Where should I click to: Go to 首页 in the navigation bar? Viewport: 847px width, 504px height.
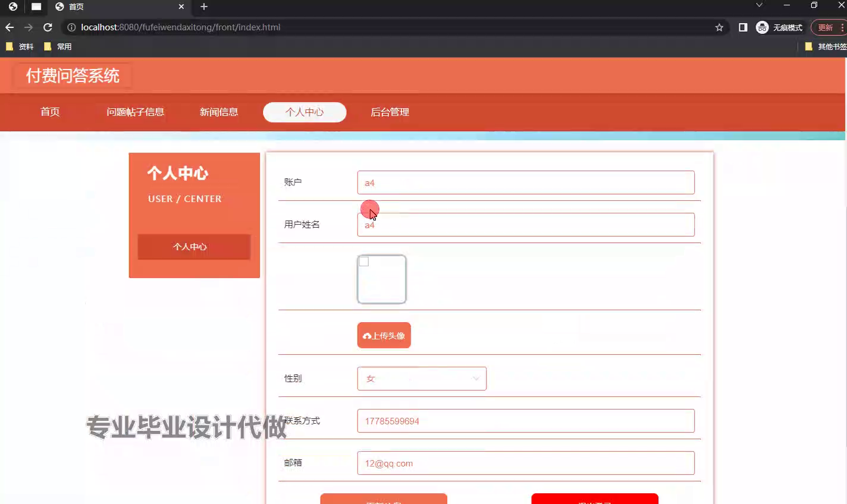click(x=50, y=112)
